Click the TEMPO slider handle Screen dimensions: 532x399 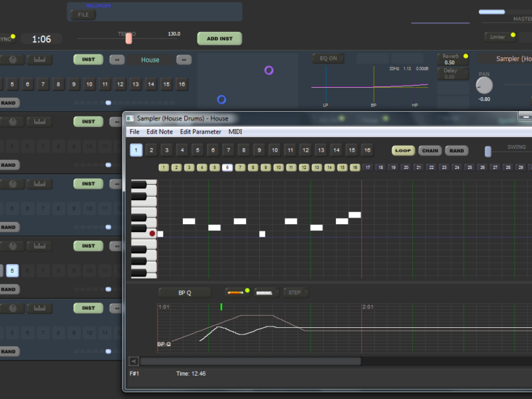pyautogui.click(x=129, y=39)
